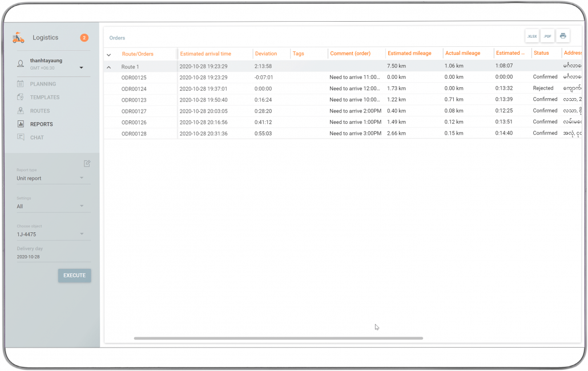This screenshot has height=371, width=588.
Task: Open the Settings dropdown set to All
Action: pyautogui.click(x=51, y=206)
